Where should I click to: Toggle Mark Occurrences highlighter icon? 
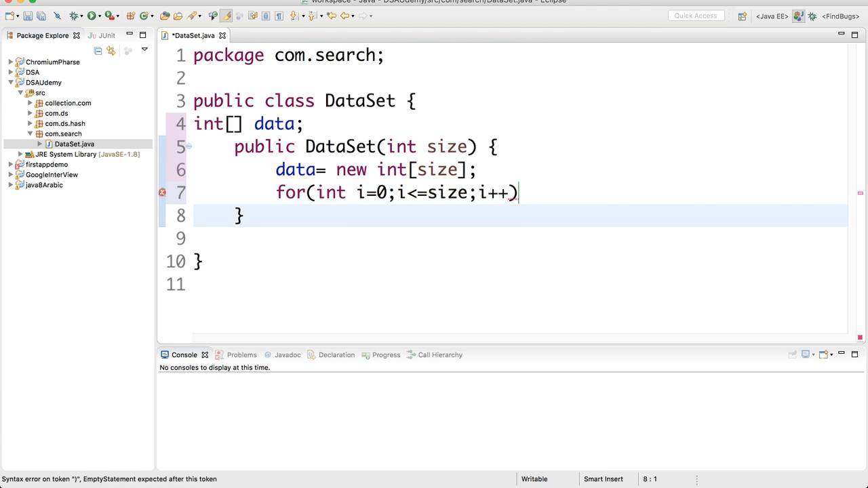226,16
